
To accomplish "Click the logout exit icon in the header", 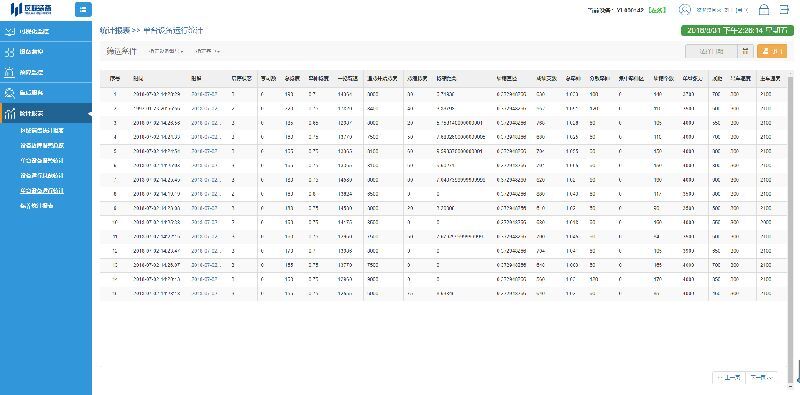I will pos(784,10).
